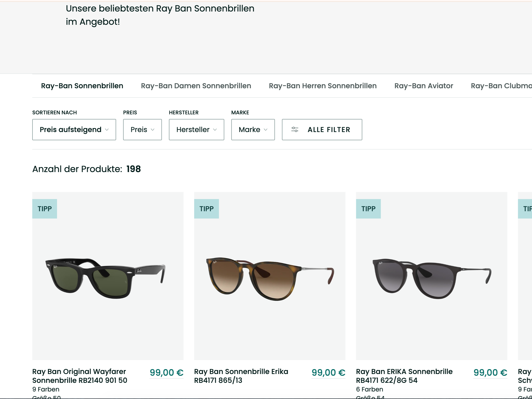The height and width of the screenshot is (399, 532).
Task: Click the 99,00 € price of Original Wayfarer
Action: (x=167, y=372)
